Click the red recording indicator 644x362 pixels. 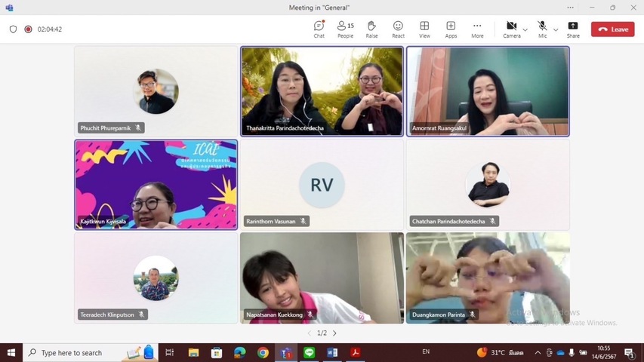click(28, 29)
